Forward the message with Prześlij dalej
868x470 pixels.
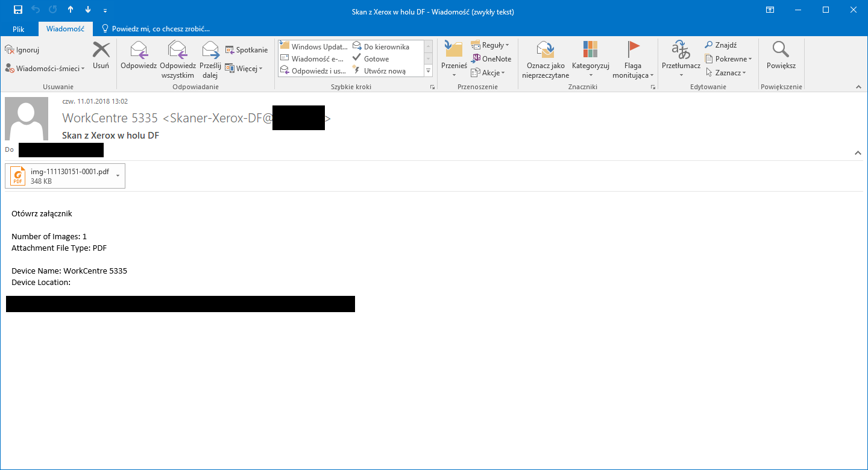[x=210, y=60]
